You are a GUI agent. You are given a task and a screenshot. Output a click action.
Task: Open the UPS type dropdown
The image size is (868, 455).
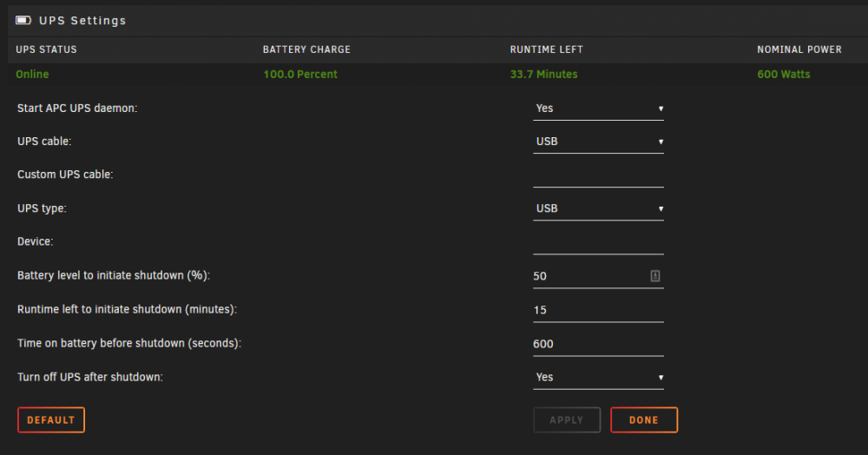(598, 208)
